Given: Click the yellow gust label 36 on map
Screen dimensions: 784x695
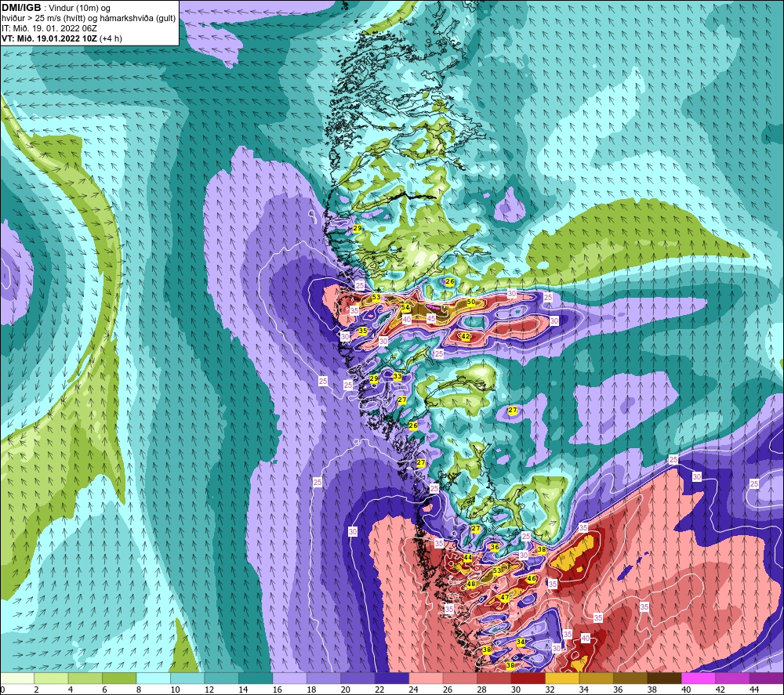Looking at the screenshot, I should coord(495,547).
